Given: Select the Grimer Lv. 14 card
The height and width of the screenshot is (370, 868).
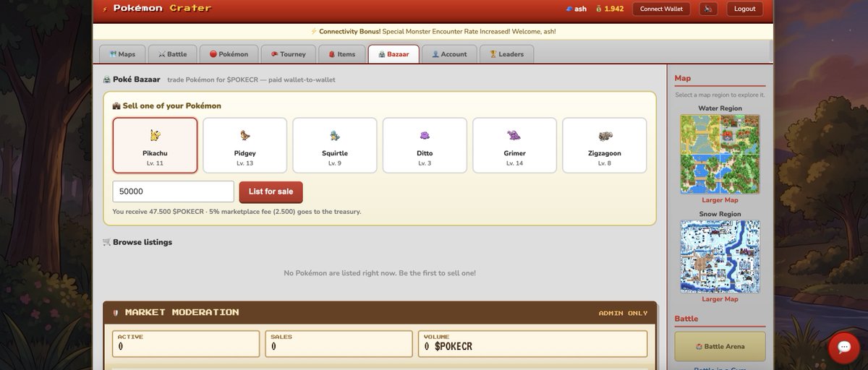Looking at the screenshot, I should tap(514, 145).
